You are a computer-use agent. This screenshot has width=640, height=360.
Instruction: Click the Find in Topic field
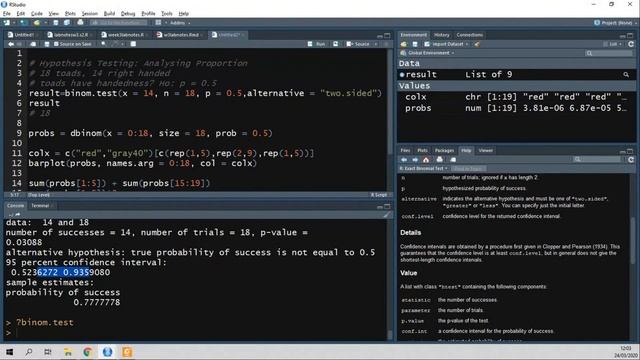469,169
